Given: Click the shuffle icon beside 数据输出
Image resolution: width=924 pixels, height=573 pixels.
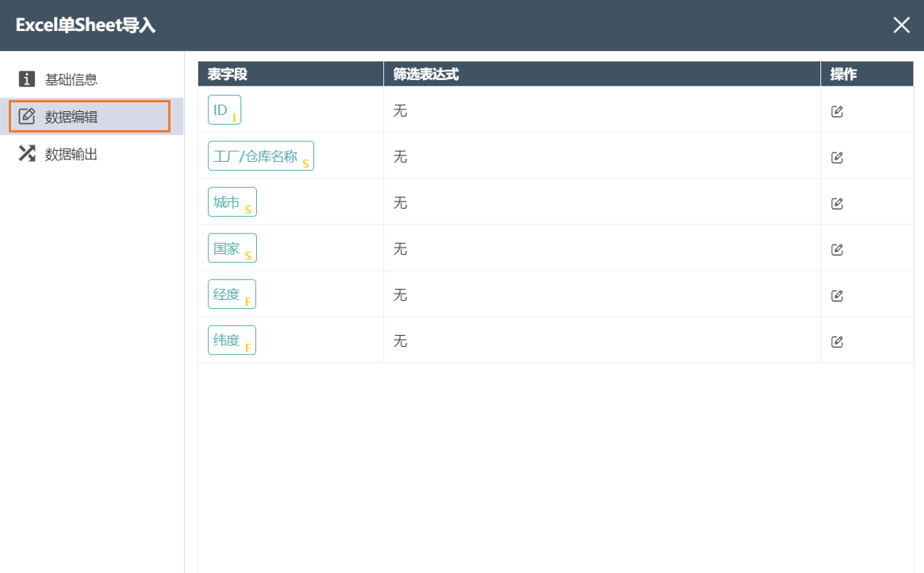Looking at the screenshot, I should (x=26, y=153).
